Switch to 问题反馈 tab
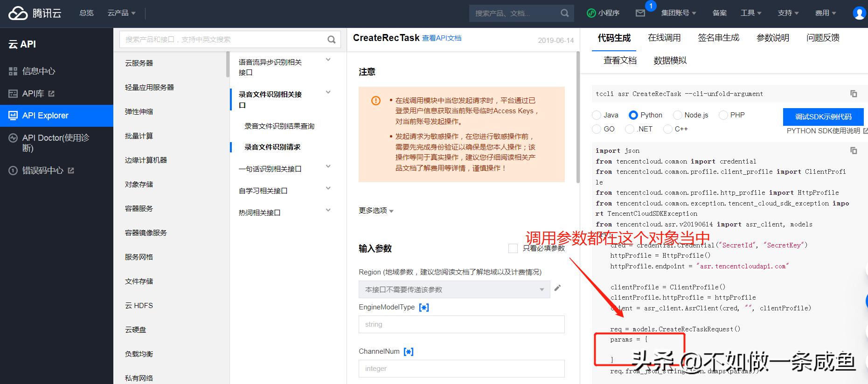The image size is (868, 384). tap(823, 38)
